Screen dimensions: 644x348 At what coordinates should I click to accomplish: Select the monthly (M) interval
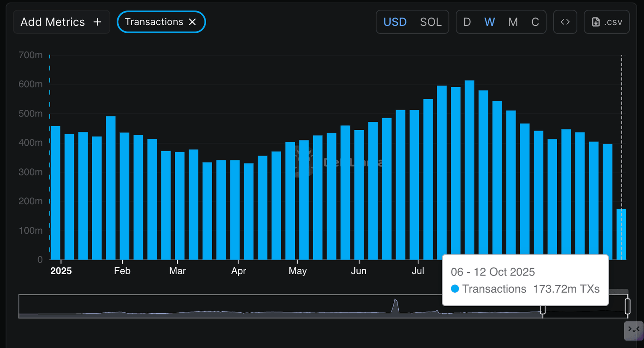point(513,22)
